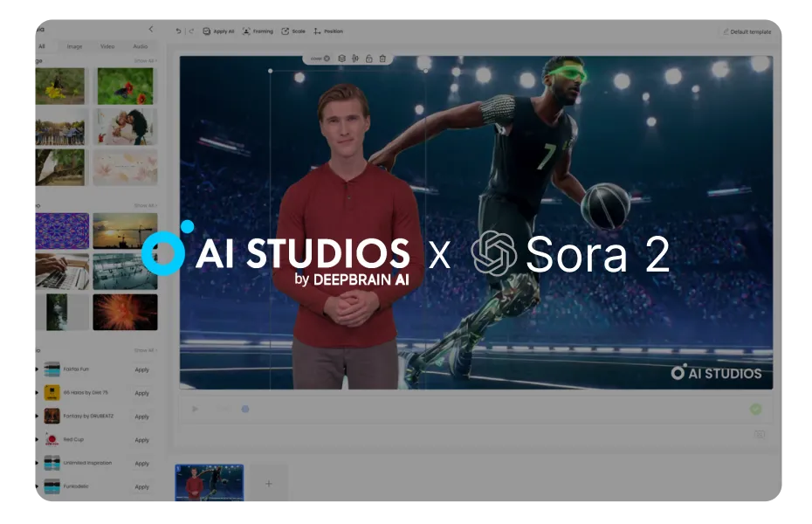Click the caption icon below the green checkmark
The height and width of the screenshot is (524, 812).
760,434
